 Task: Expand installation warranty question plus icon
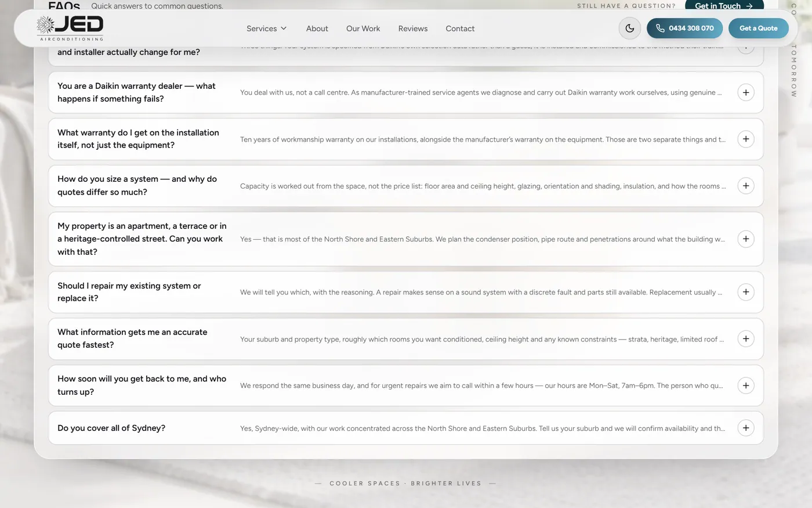pos(746,139)
